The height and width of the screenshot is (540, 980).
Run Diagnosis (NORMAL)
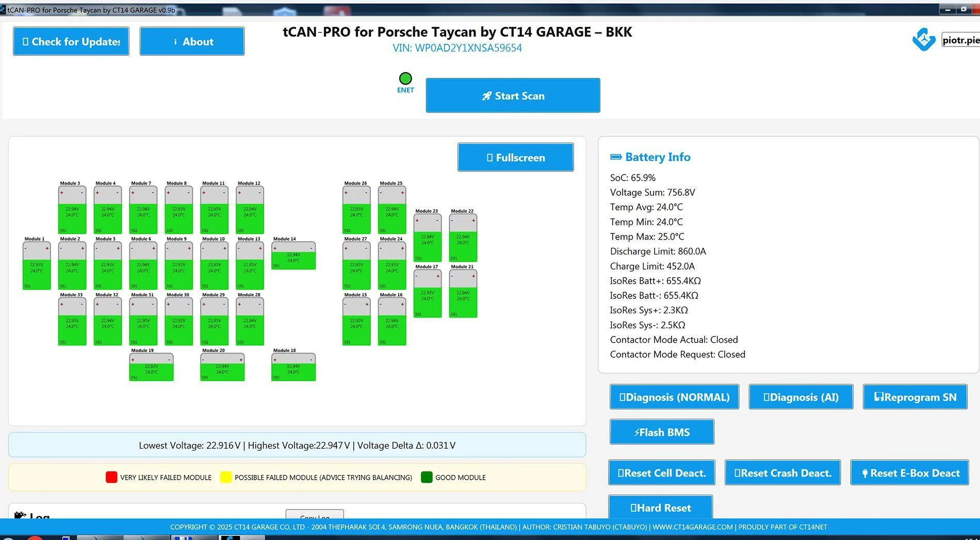coord(674,397)
